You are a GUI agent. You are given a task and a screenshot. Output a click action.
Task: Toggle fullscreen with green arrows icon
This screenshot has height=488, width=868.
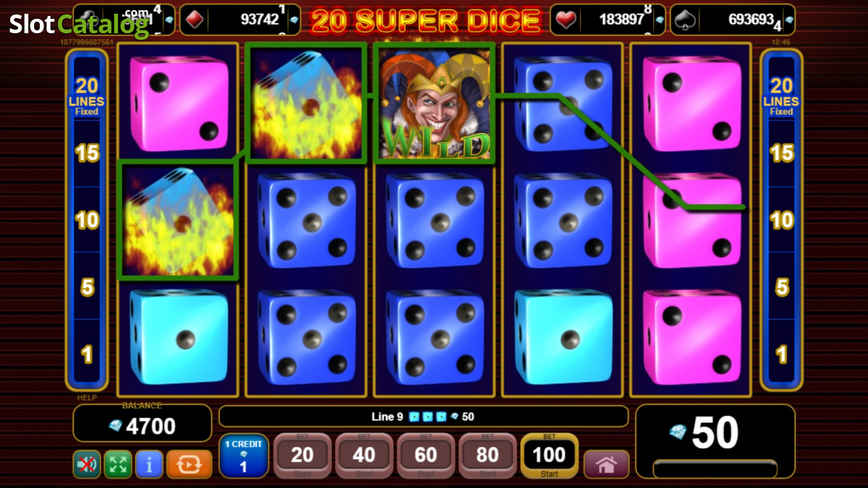(x=118, y=464)
